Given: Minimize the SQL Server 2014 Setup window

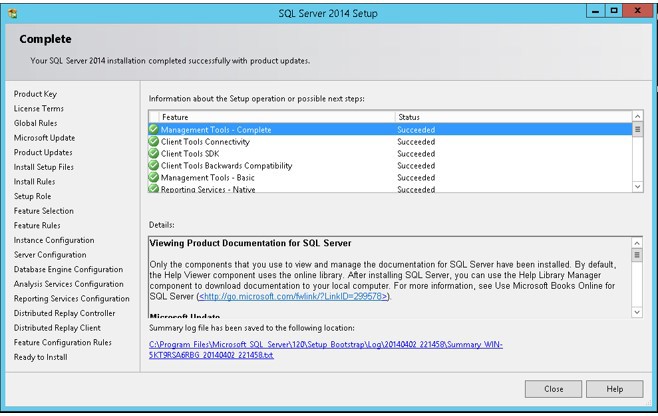Looking at the screenshot, I should click(595, 11).
